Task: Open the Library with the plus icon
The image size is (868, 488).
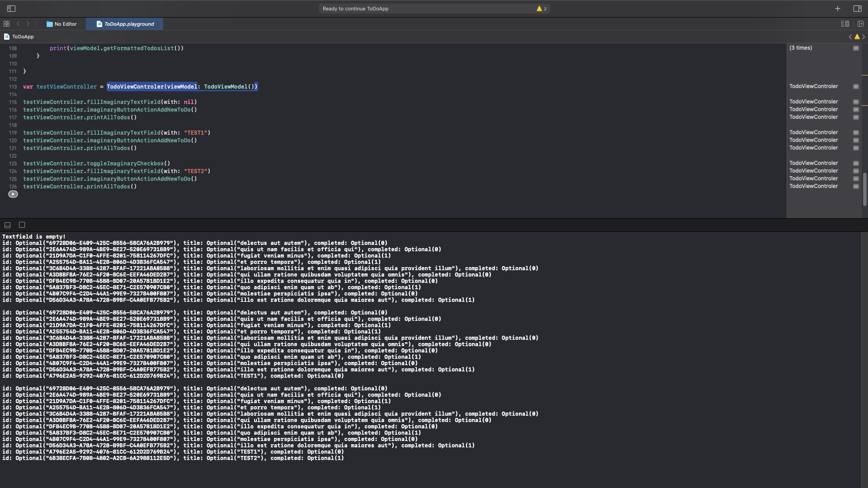Action: click(838, 9)
